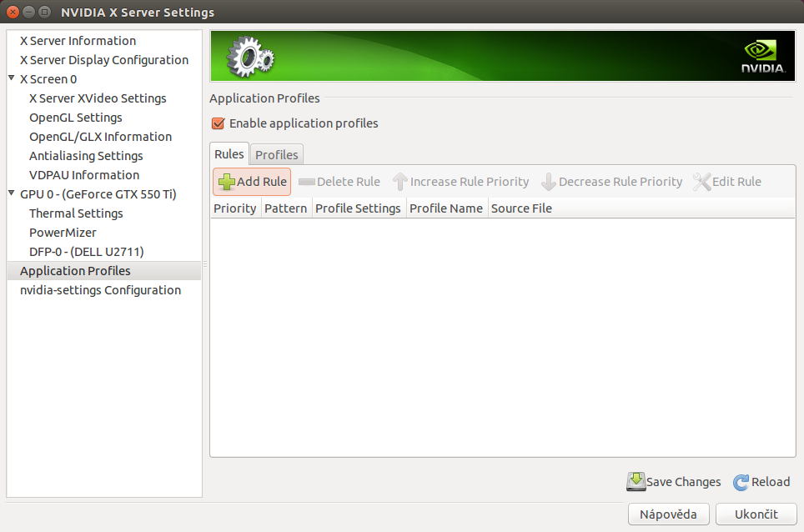Click the Reload button label
Viewport: 804px width, 532px height.
(771, 482)
